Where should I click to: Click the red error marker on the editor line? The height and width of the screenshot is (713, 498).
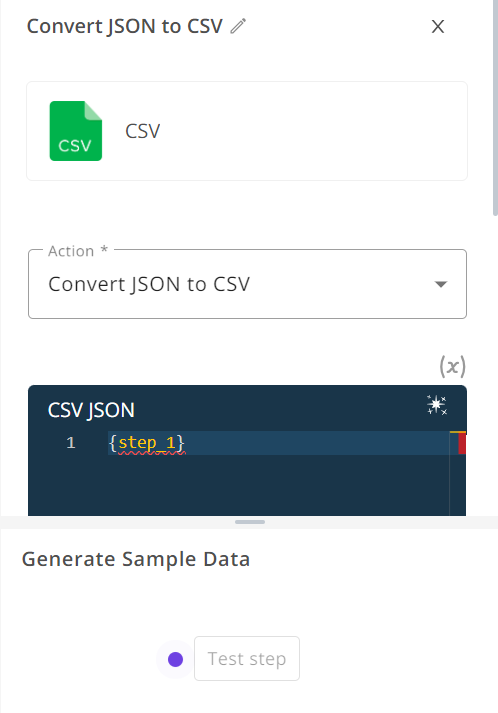point(462,443)
